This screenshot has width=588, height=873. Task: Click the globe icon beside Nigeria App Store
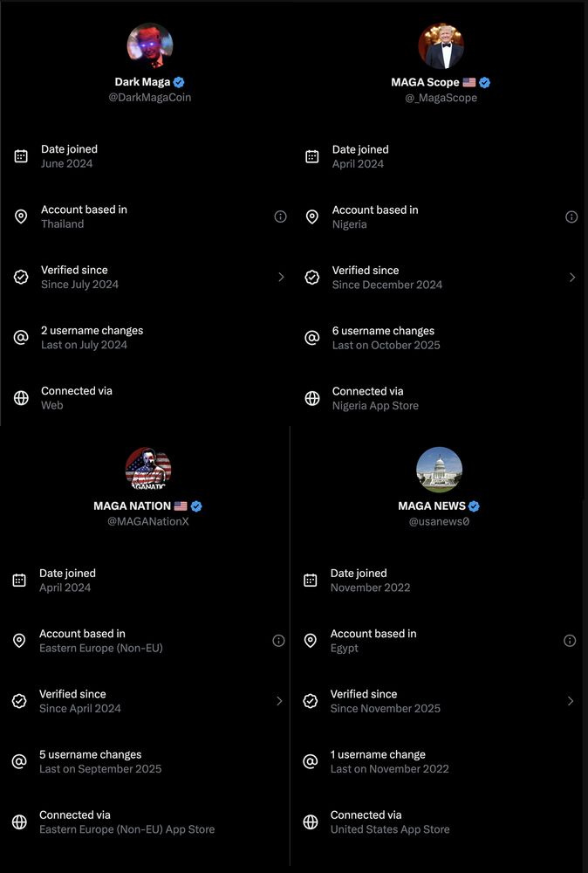[312, 398]
